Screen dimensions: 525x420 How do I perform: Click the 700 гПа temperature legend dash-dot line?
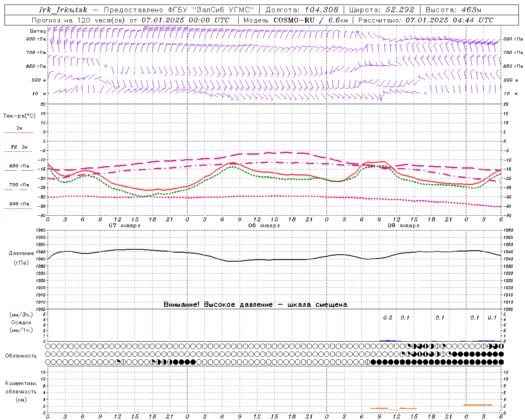(x=19, y=189)
